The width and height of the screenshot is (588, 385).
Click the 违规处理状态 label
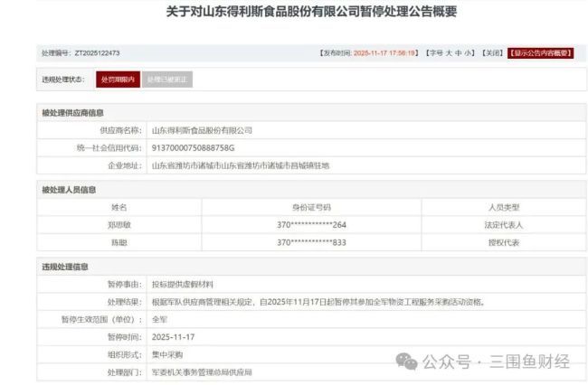pos(63,80)
